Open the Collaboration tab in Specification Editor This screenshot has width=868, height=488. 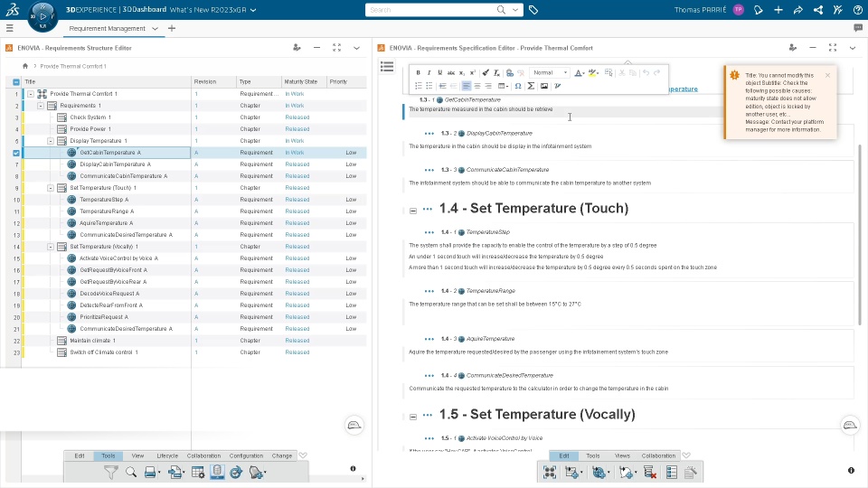pos(658,455)
